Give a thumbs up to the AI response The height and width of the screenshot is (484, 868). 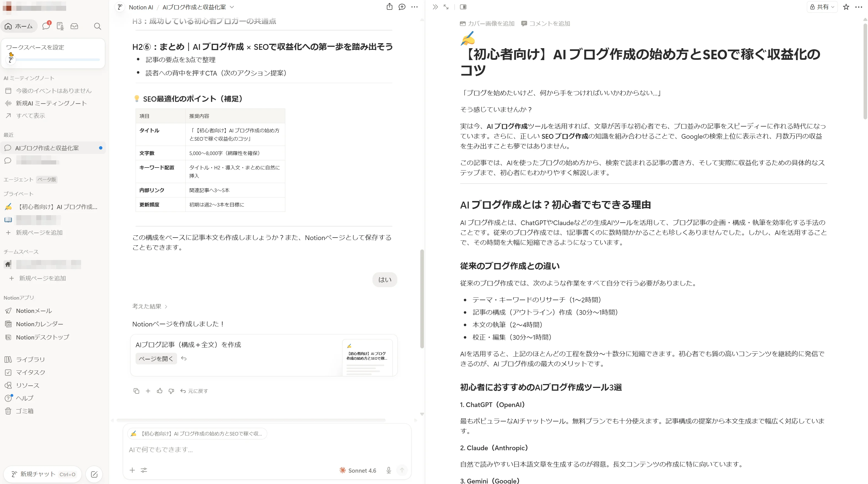tap(160, 391)
